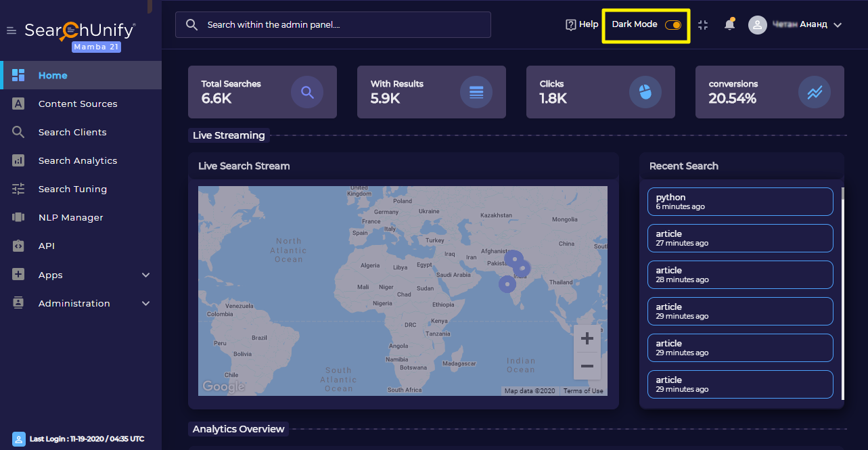
Task: Expand the Apps submenu chevron
Action: tap(145, 275)
